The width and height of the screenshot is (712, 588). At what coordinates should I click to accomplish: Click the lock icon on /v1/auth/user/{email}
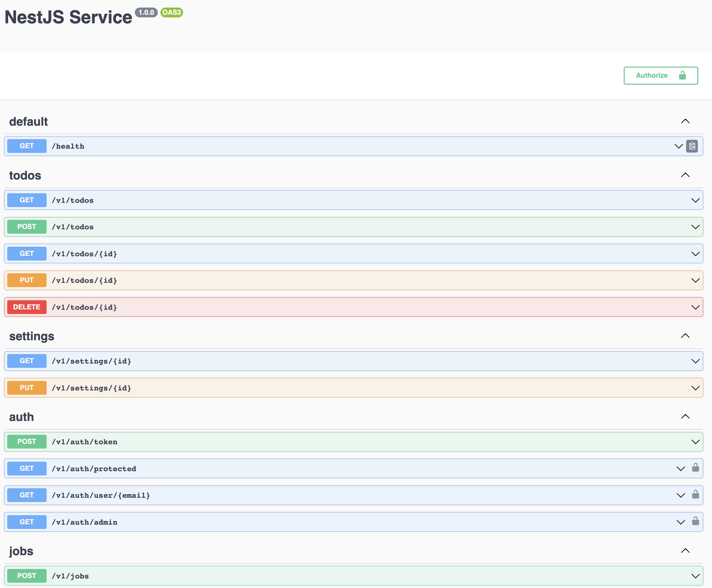pyautogui.click(x=695, y=494)
